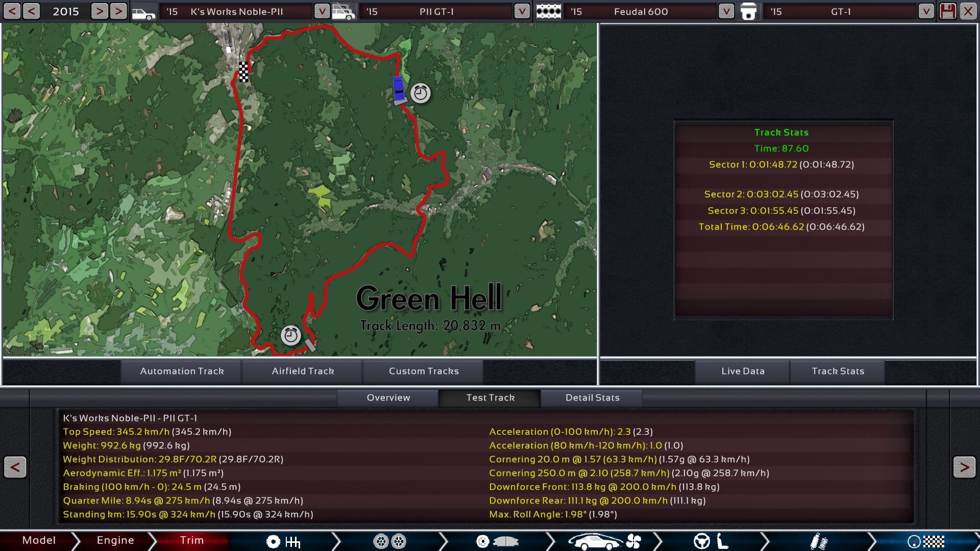Switch to the Overview tab
This screenshot has height=551, width=980.
coord(388,398)
